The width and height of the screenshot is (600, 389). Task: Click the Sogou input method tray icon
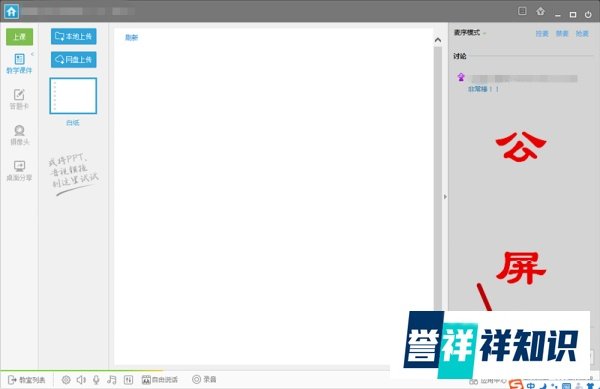pos(517,384)
